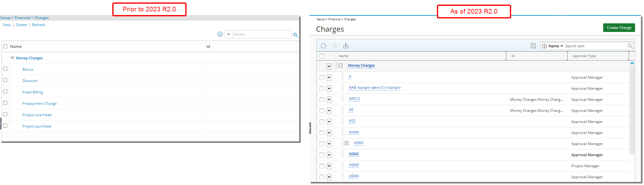Collapse Money Charges in the old Charges list
The height and width of the screenshot is (185, 644).
[x=12, y=57]
